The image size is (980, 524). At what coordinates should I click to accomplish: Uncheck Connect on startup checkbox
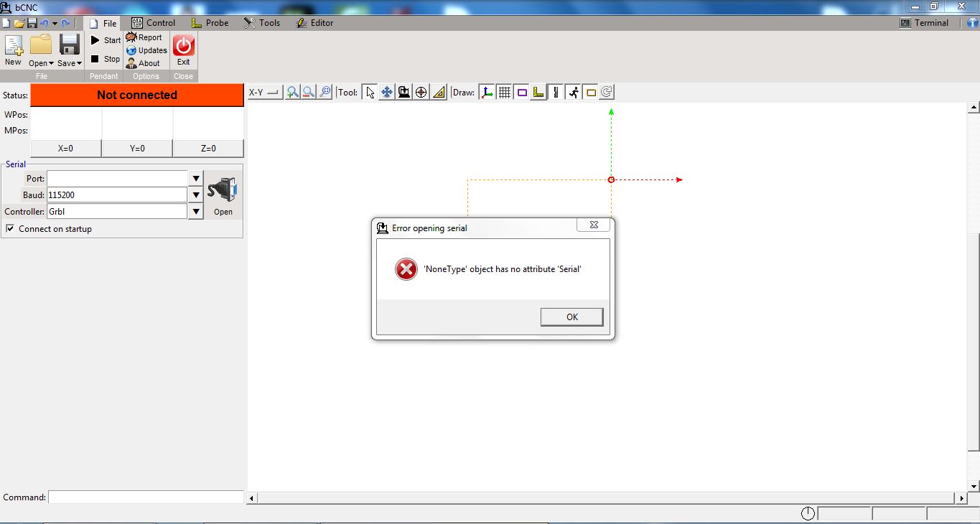[x=10, y=228]
